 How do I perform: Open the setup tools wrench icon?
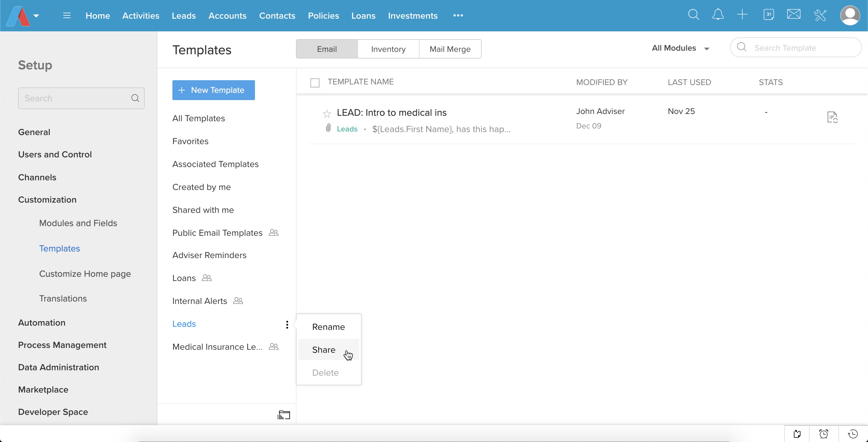point(820,15)
